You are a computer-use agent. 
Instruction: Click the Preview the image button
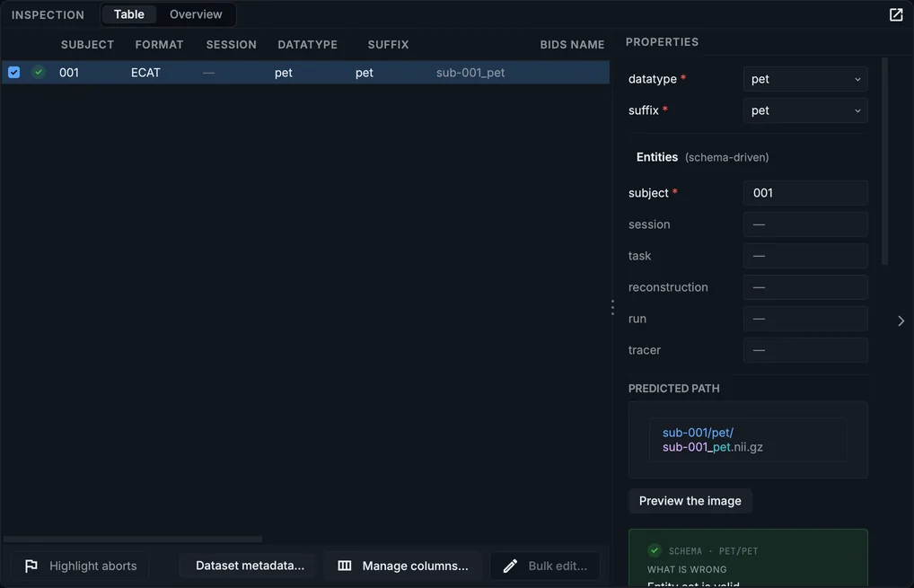click(x=690, y=501)
